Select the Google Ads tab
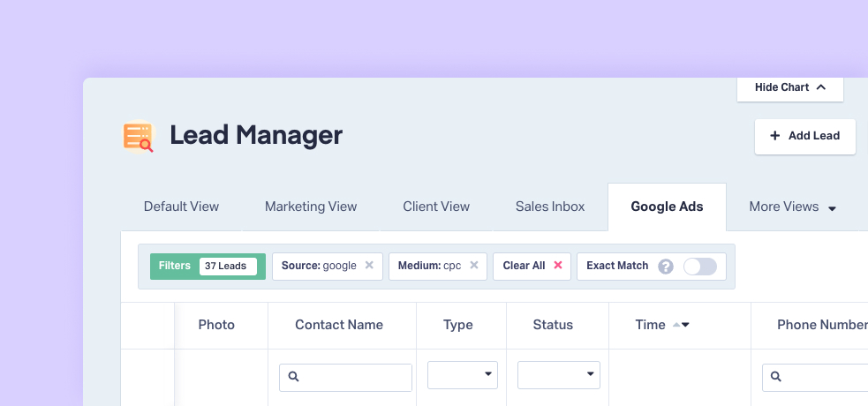Viewport: 868px width, 406px height. point(667,207)
